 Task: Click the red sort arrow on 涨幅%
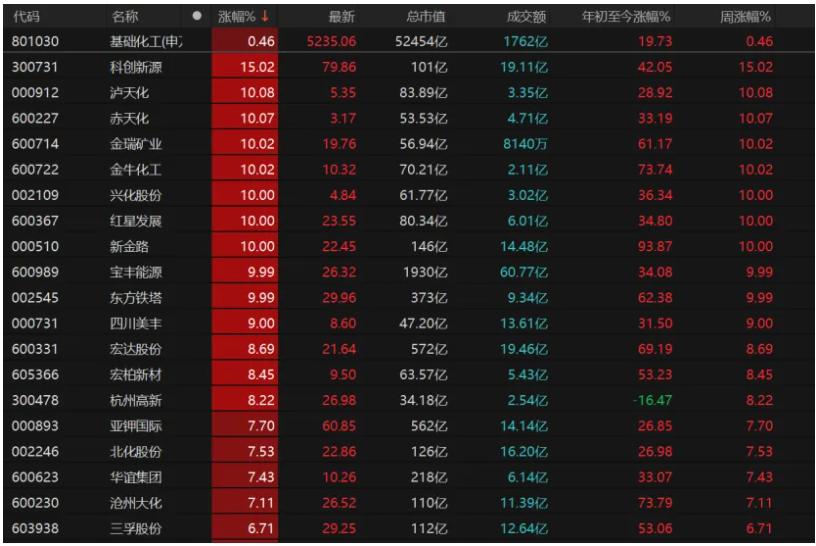(x=265, y=17)
